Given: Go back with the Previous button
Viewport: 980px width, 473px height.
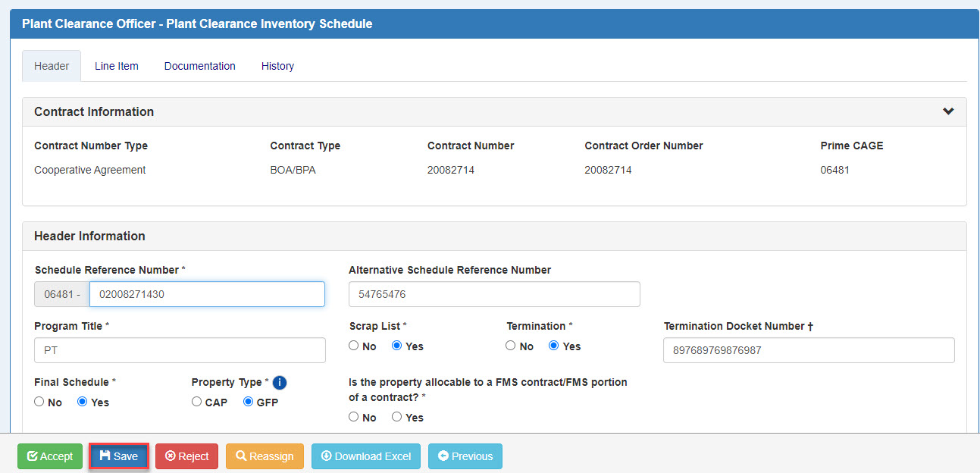Looking at the screenshot, I should (x=465, y=456).
